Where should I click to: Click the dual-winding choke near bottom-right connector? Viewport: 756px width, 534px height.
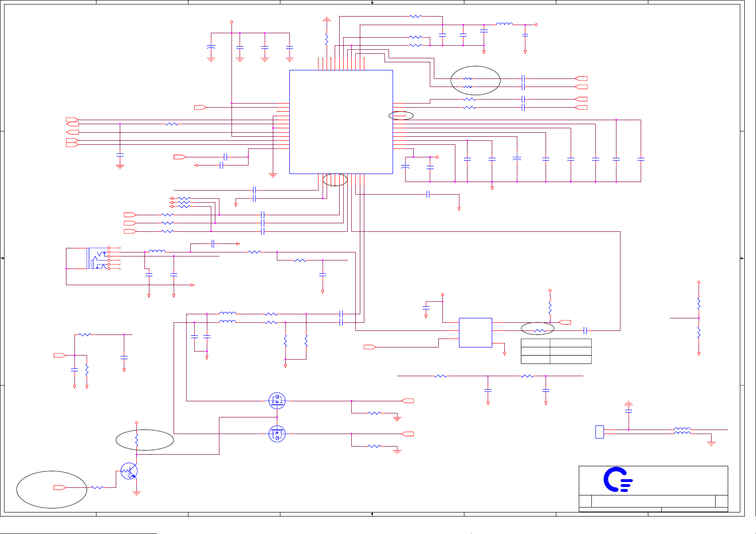pyautogui.click(x=682, y=431)
